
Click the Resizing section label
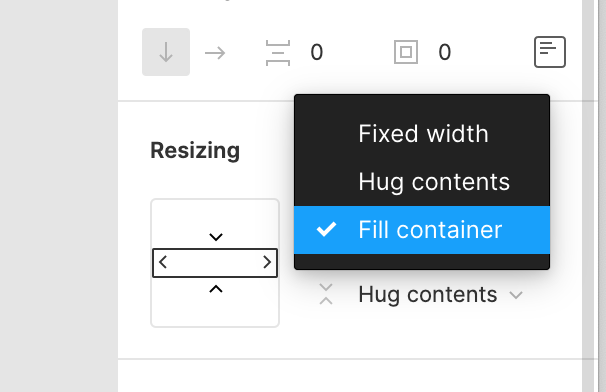(195, 151)
